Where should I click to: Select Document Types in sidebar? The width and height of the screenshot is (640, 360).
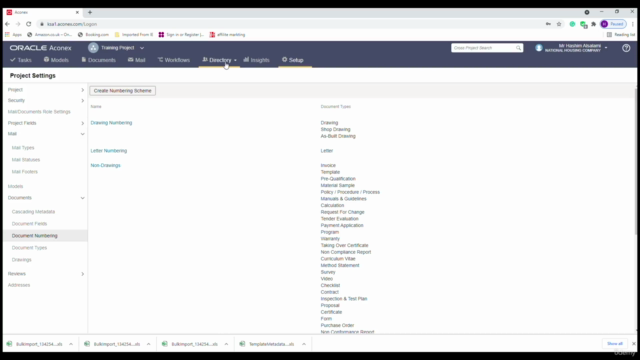pyautogui.click(x=29, y=248)
